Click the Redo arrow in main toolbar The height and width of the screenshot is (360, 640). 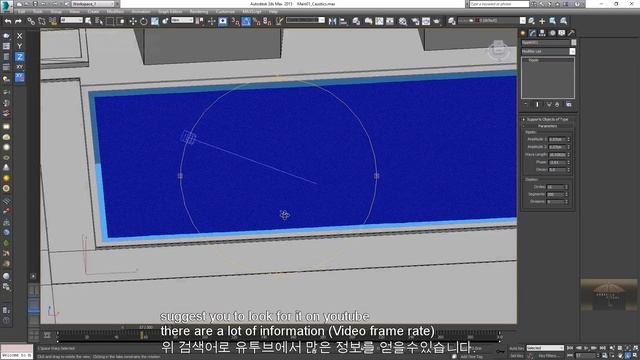tap(18, 21)
